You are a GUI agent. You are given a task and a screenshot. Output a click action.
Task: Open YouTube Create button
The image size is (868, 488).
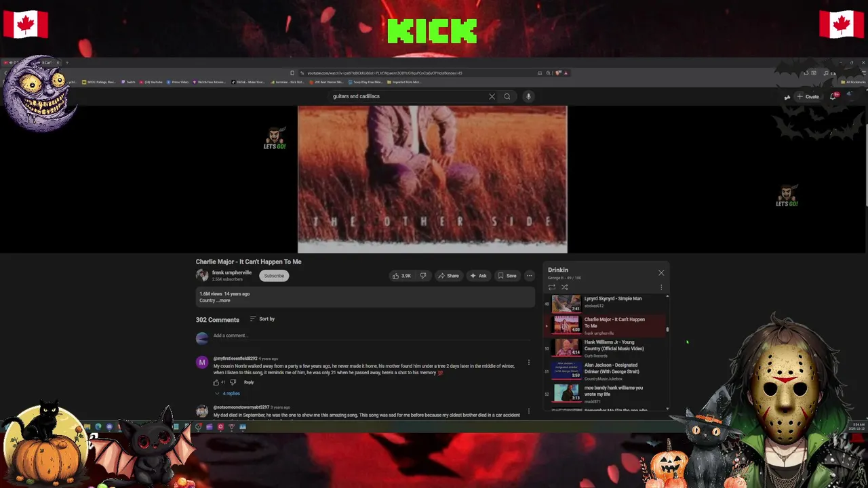[x=808, y=97]
